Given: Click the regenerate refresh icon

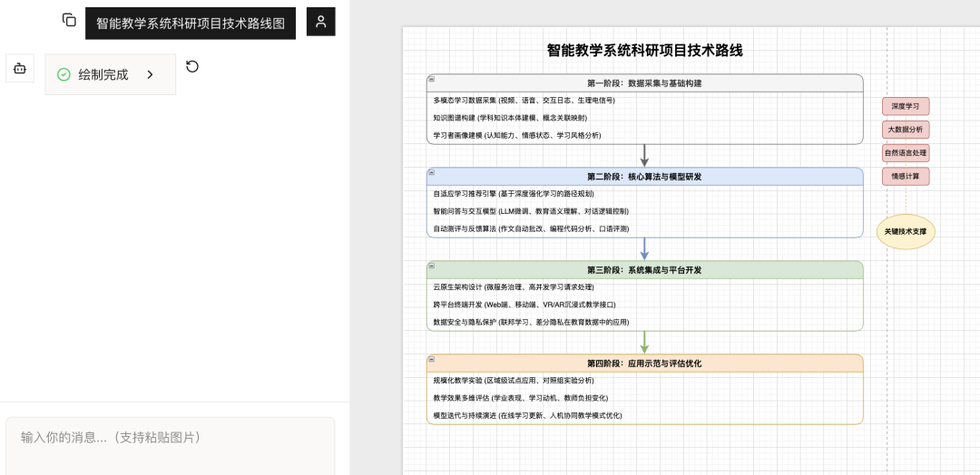Looking at the screenshot, I should 192,66.
